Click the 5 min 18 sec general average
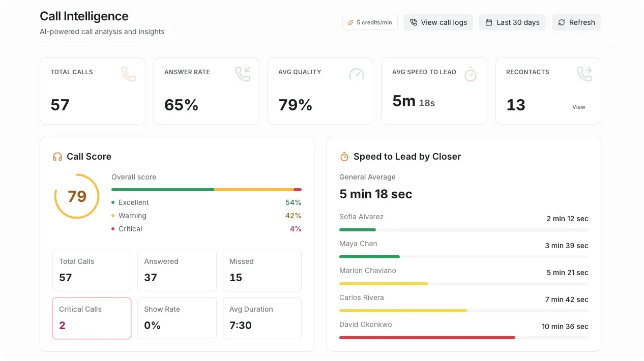This screenshot has height=361, width=644. pos(376,194)
